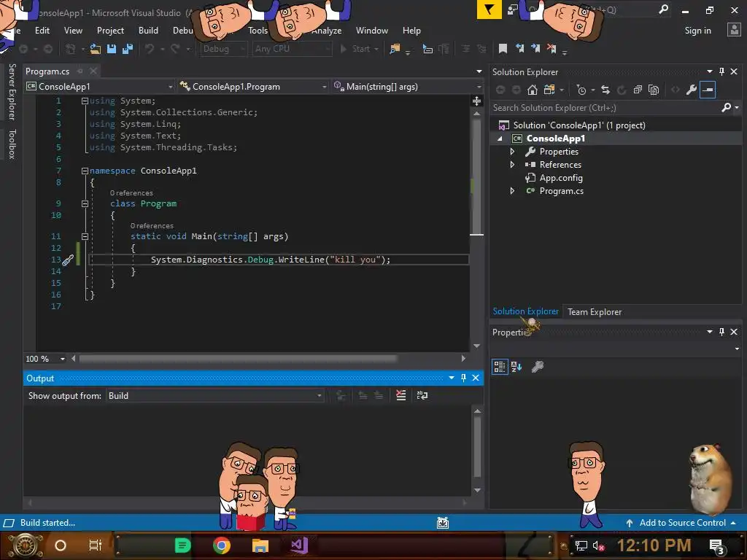The image size is (747, 560).
Task: Toggle Preview Selected Items button
Action: (708, 90)
